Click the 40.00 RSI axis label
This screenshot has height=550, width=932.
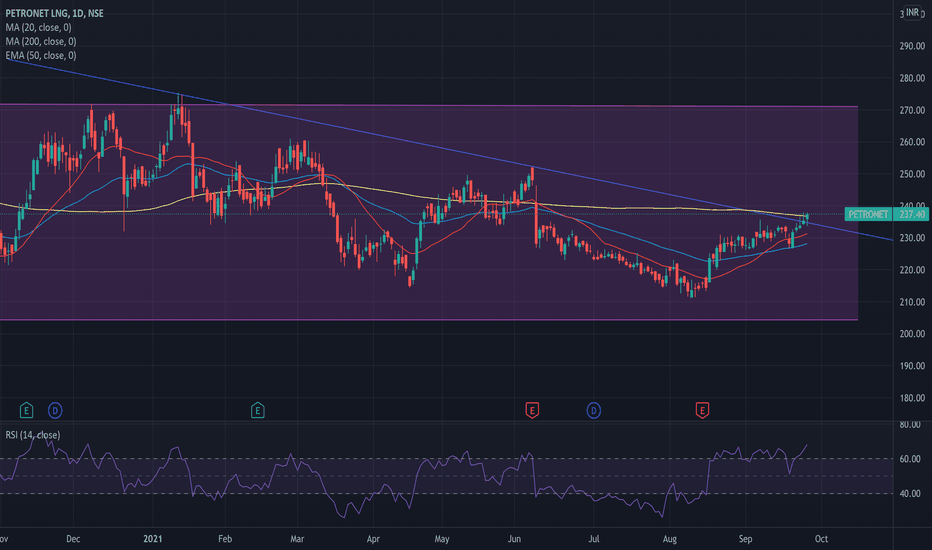(x=910, y=494)
